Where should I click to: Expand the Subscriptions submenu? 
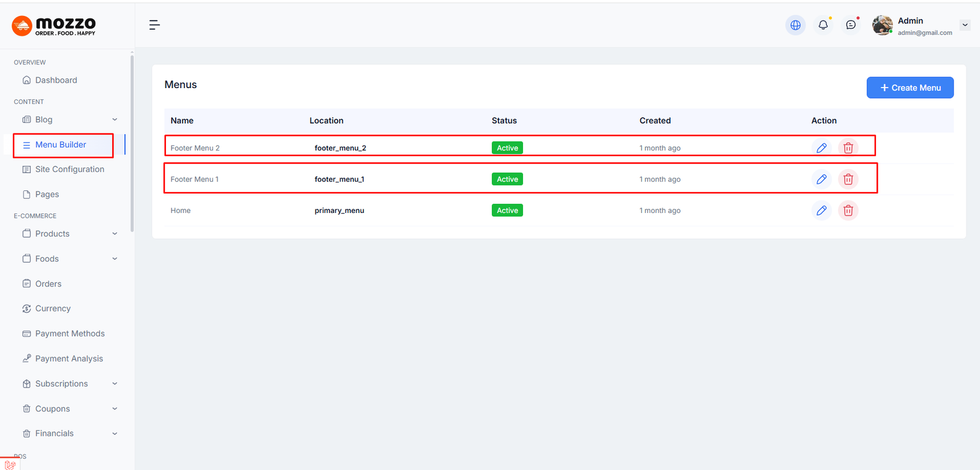(x=115, y=384)
